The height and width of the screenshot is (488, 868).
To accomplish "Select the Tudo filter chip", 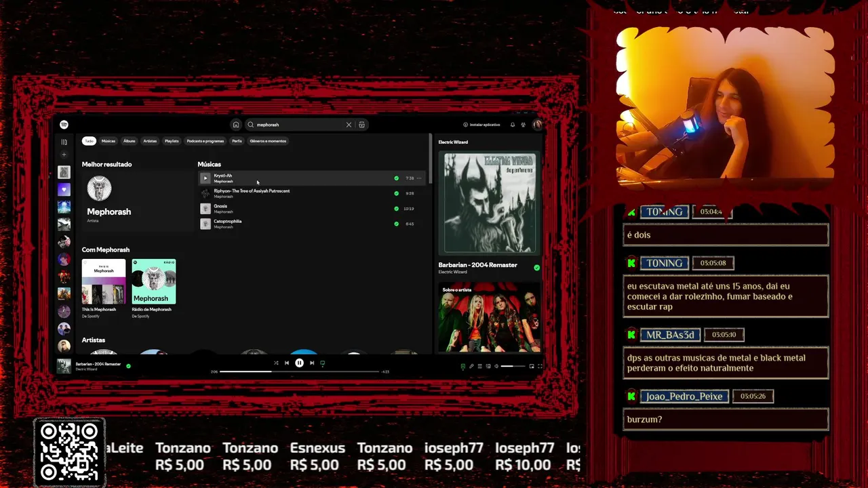I will [x=89, y=141].
